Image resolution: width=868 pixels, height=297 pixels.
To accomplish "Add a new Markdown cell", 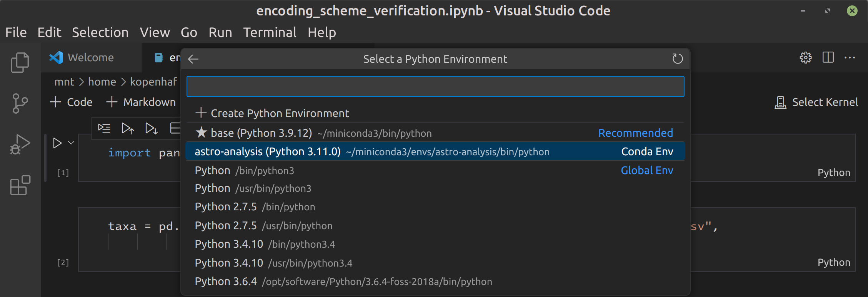I will click(141, 102).
